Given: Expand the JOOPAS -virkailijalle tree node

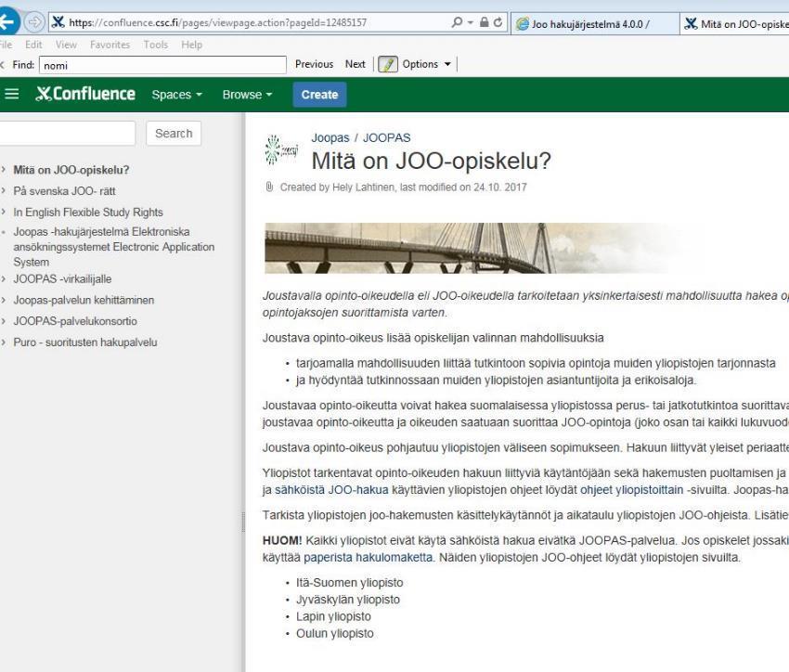Looking at the screenshot, I should tap(4, 278).
